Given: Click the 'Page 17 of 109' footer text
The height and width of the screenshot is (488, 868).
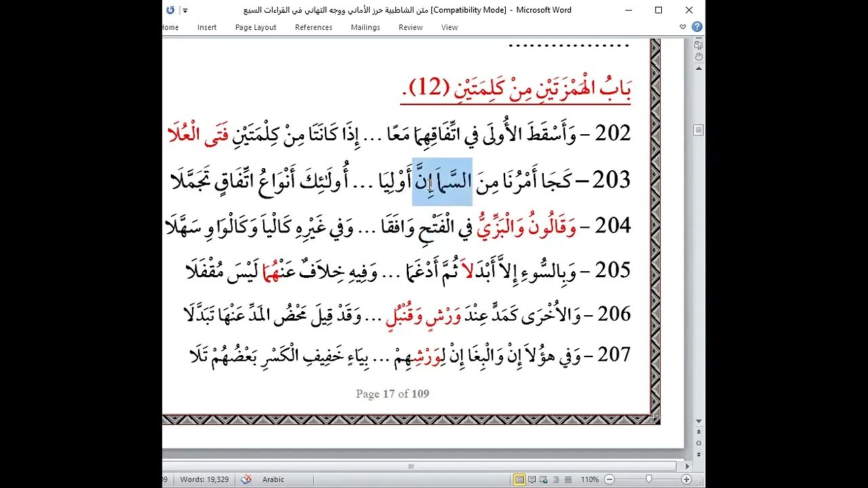Looking at the screenshot, I should coord(393,394).
